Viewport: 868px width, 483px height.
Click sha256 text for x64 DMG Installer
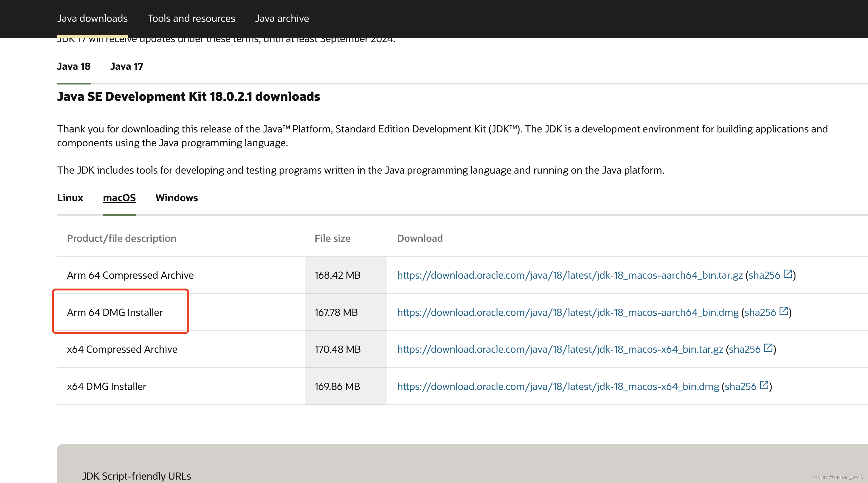tap(740, 386)
